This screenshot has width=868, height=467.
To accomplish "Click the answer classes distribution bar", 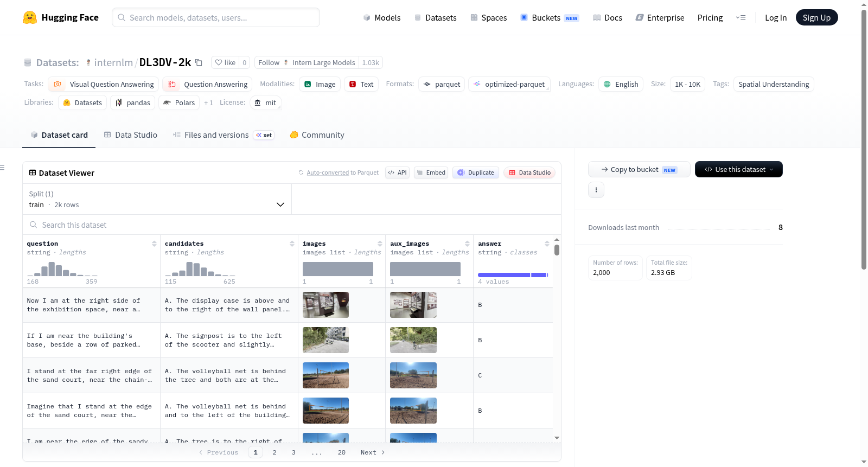I will [513, 275].
